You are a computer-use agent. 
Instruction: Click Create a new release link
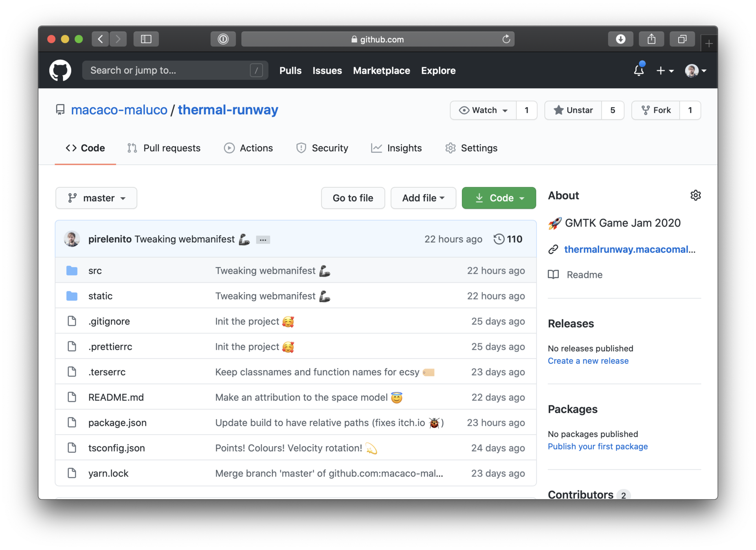tap(588, 361)
